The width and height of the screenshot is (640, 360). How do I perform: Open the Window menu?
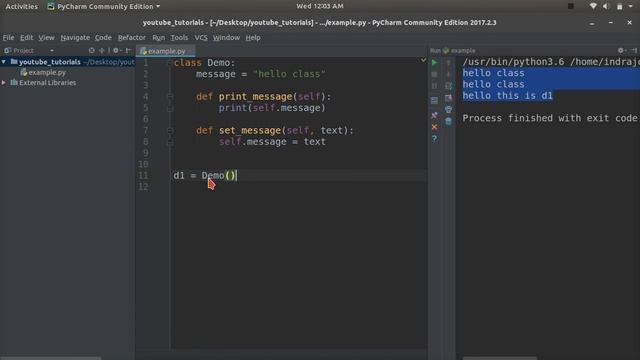coord(226,38)
